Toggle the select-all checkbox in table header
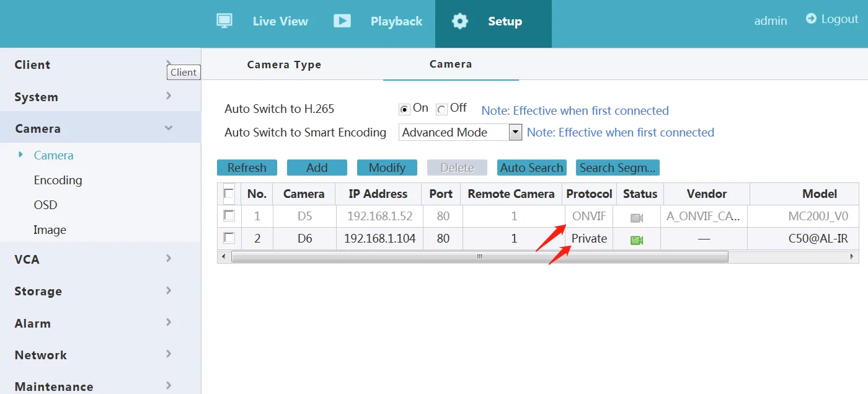 point(229,193)
